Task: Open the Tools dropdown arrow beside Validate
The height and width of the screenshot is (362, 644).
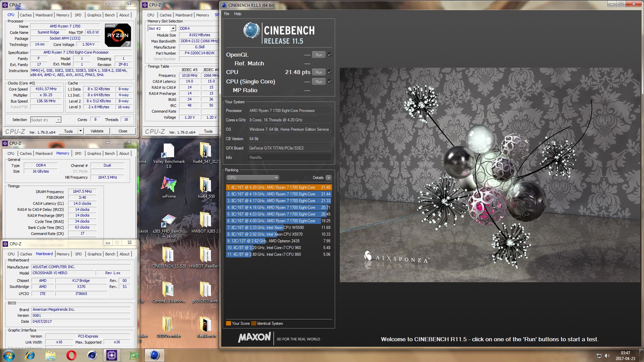Action: tap(80, 131)
